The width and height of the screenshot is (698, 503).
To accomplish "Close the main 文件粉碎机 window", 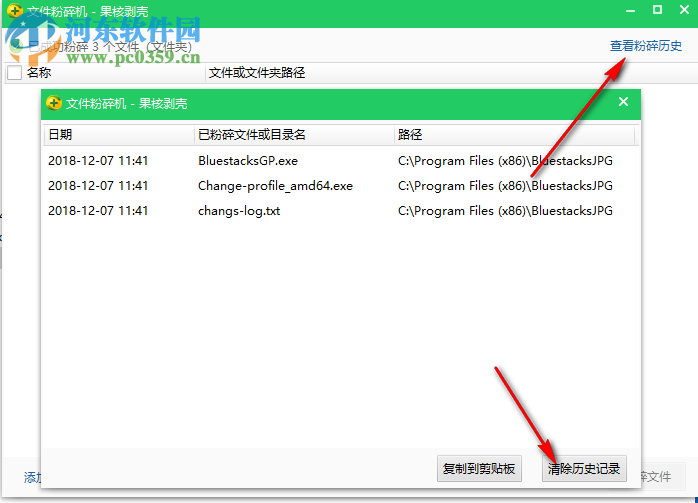I will [685, 9].
